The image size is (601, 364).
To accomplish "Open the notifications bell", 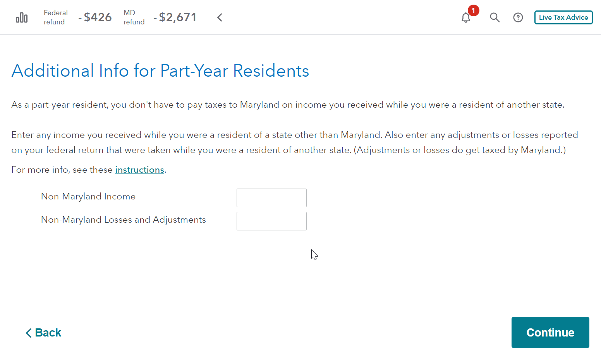I will tap(465, 18).
